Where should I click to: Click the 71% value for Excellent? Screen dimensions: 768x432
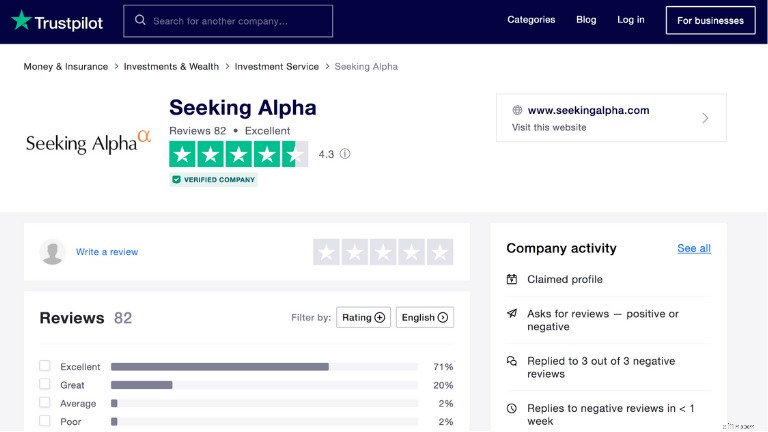coord(443,367)
